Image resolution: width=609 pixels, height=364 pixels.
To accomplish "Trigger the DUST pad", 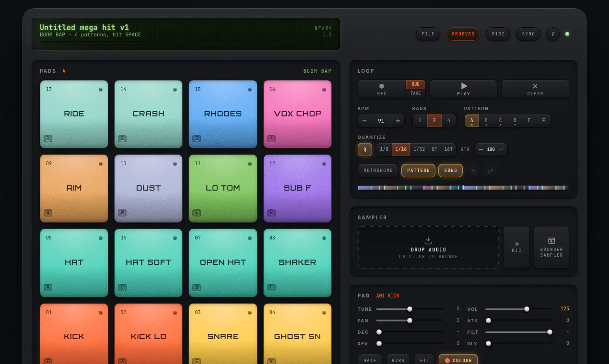I will pyautogui.click(x=149, y=188).
